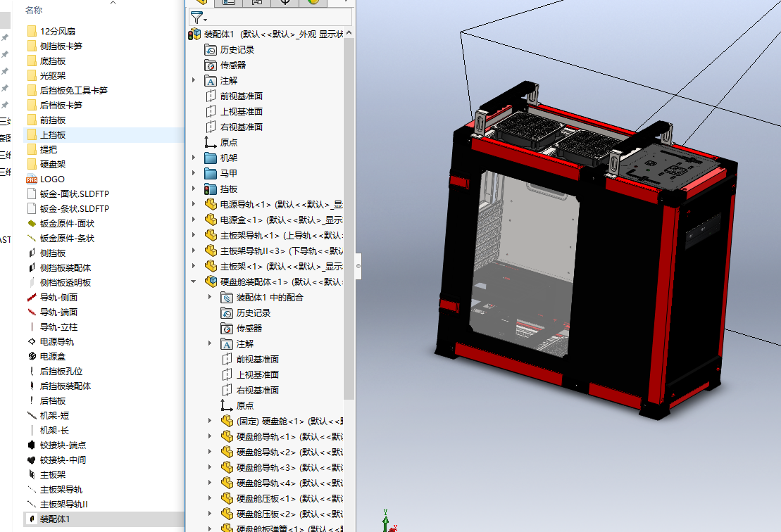The image size is (781, 532).
Task: Select the 挡板 folder icon in the tree
Action: tap(211, 189)
